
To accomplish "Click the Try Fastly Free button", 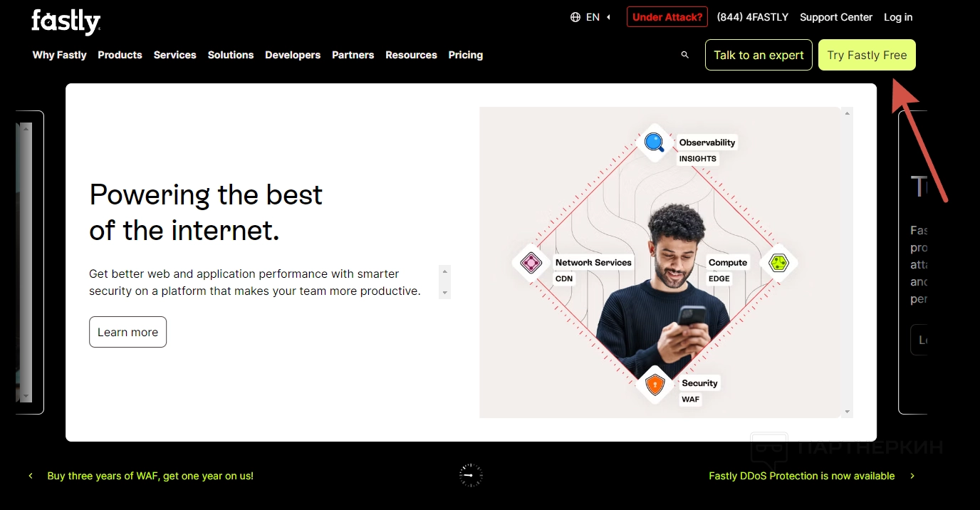I will [867, 55].
